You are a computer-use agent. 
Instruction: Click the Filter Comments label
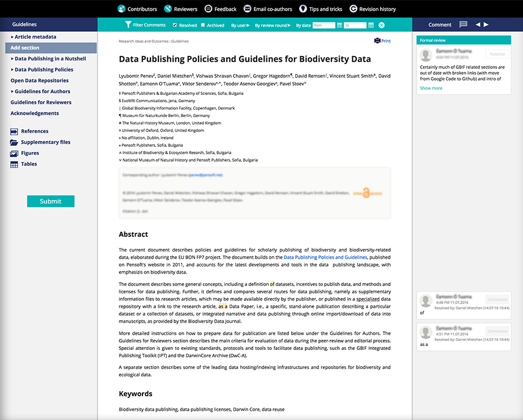(149, 25)
